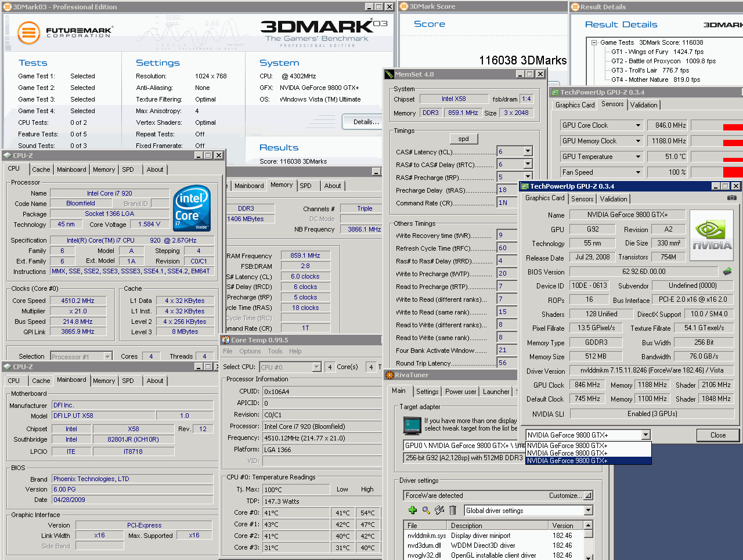
Task: Click the Intel Core i7 logo in CPU-Z
Action: coord(192,208)
